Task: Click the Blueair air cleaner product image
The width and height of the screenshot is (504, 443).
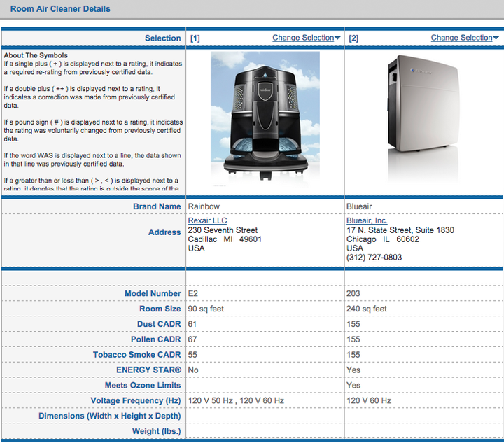Action: [x=423, y=118]
